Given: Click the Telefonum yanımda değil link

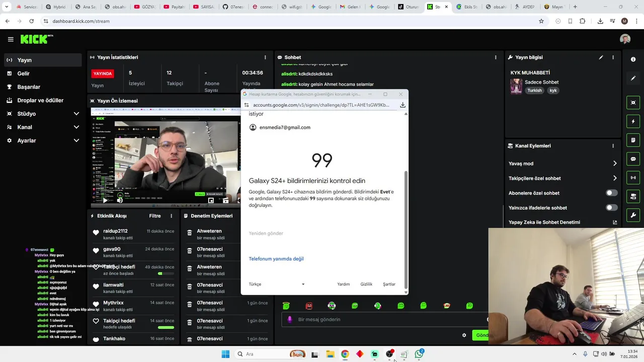Looking at the screenshot, I should pos(276,259).
